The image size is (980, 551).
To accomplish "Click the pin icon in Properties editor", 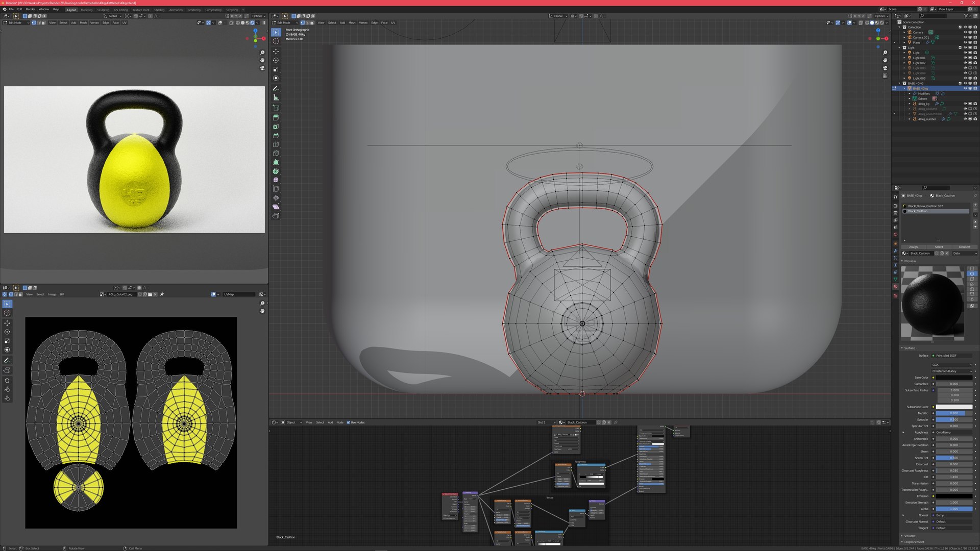I will point(975,195).
